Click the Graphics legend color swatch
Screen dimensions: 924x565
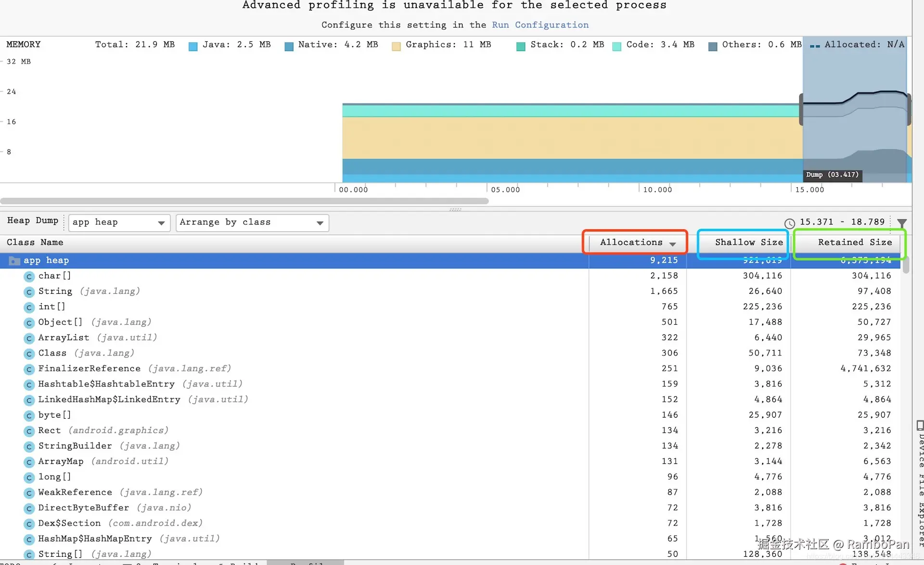(396, 46)
